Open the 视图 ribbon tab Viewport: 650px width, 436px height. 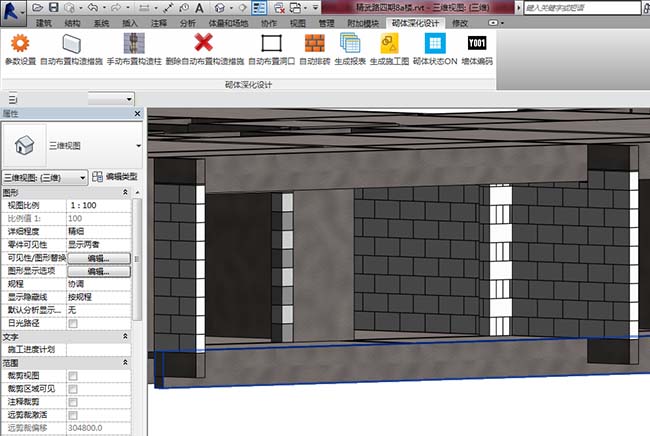click(x=298, y=23)
